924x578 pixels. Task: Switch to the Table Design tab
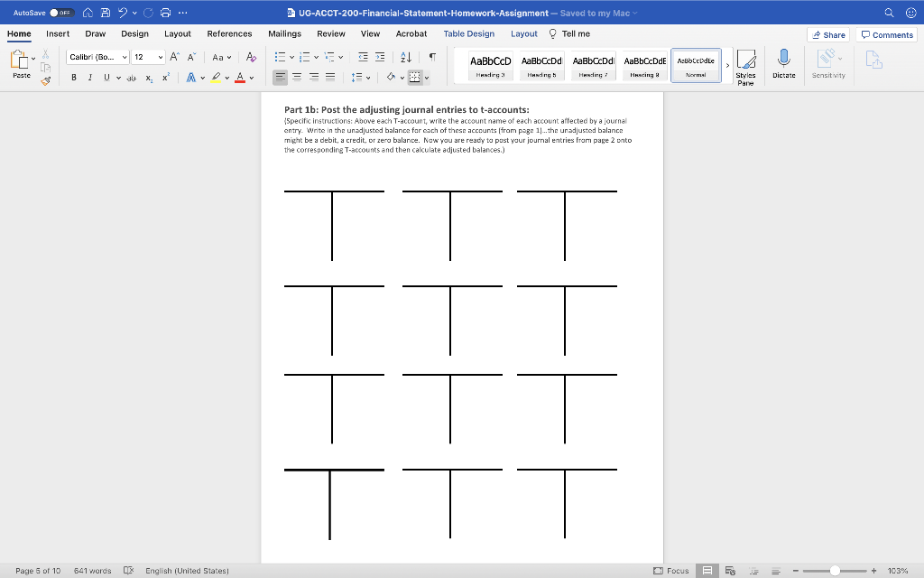(468, 33)
